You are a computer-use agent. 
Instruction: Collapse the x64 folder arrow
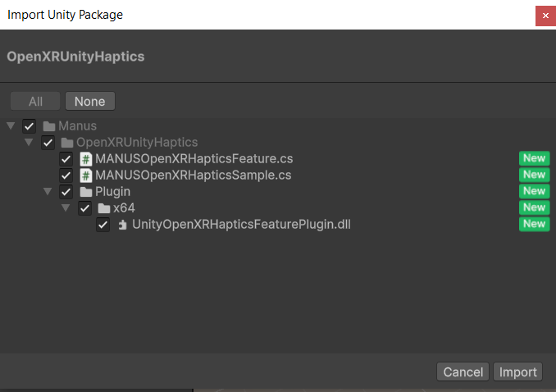click(66, 208)
